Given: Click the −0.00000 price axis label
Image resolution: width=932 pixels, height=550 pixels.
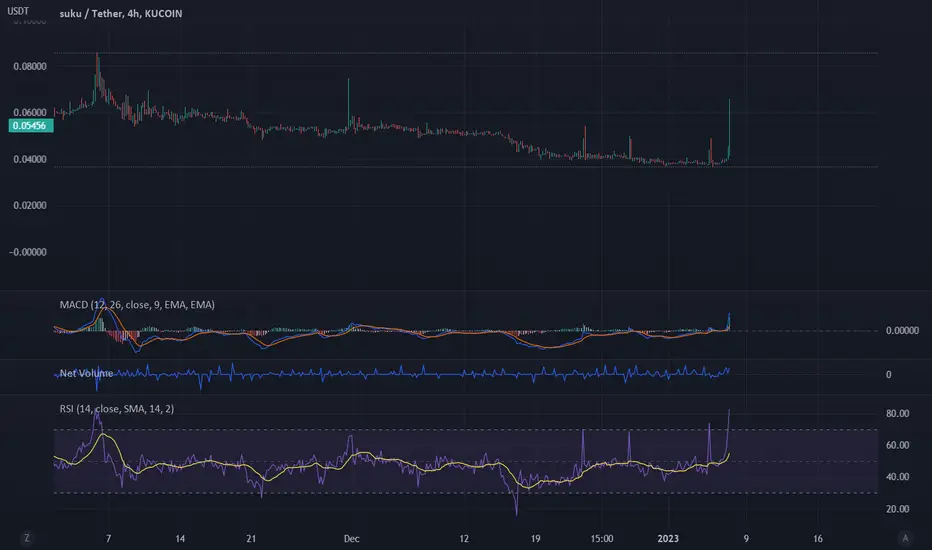Looking at the screenshot, I should coord(28,252).
